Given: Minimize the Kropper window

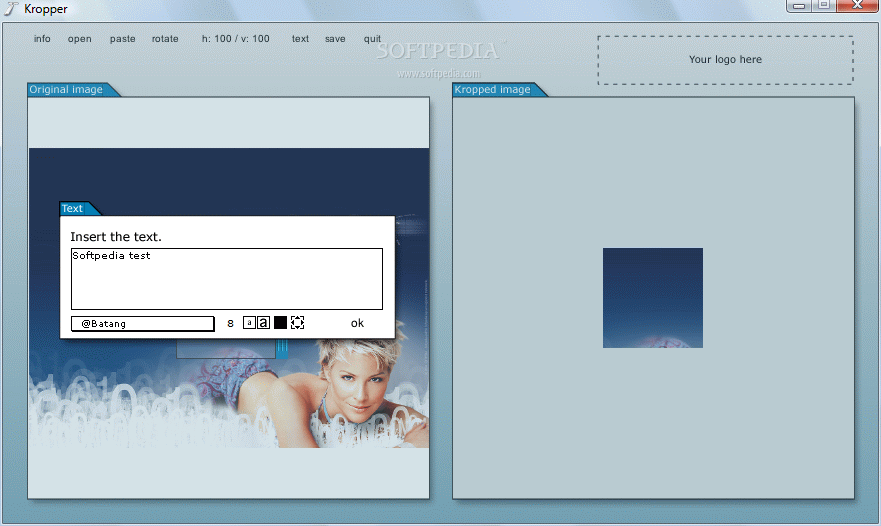Looking at the screenshot, I should (x=799, y=6).
